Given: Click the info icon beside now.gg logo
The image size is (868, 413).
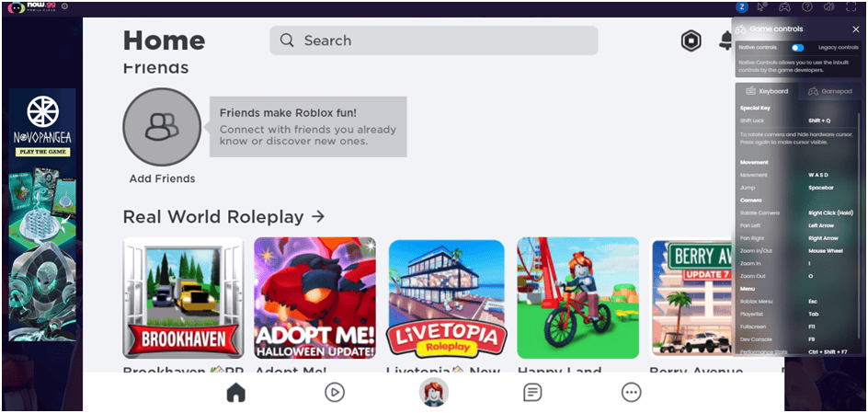Looking at the screenshot, I should tap(64, 6).
